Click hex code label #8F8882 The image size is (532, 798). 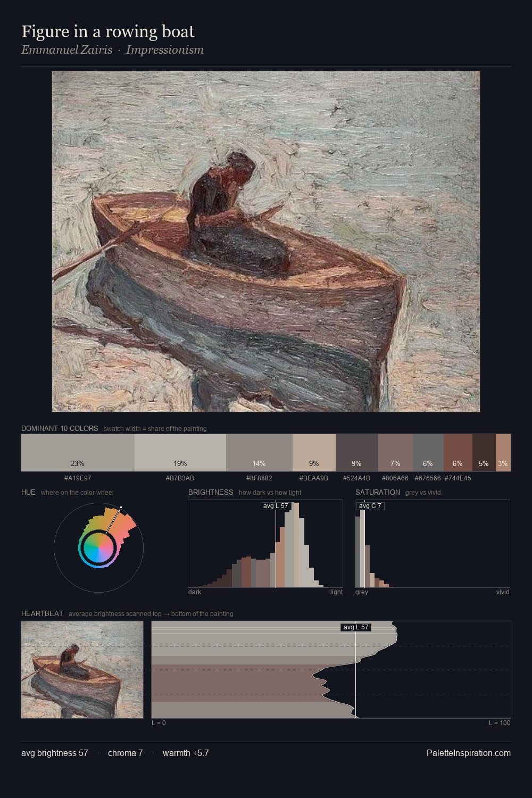(259, 478)
